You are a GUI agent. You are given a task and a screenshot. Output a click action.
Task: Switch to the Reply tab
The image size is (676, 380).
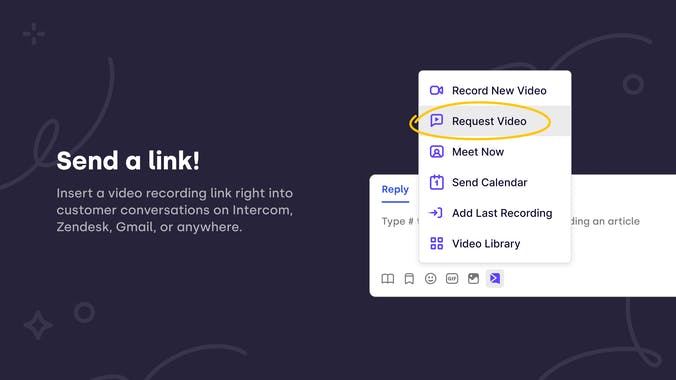pos(395,190)
